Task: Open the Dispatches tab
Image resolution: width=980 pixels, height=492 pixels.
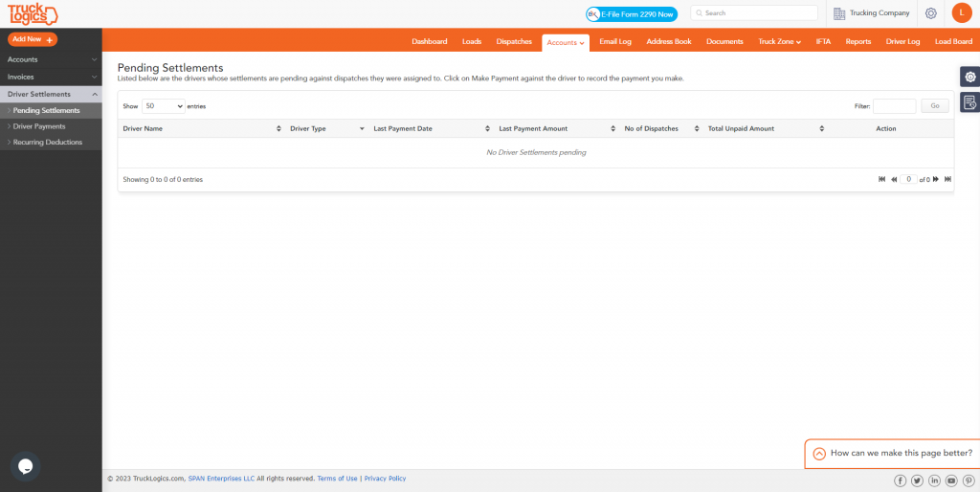Action: 514,42
